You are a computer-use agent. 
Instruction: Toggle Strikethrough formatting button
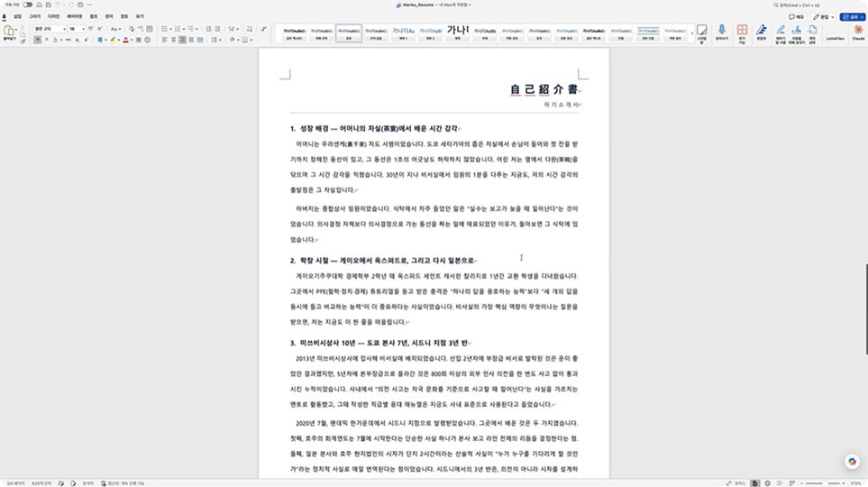(69, 40)
